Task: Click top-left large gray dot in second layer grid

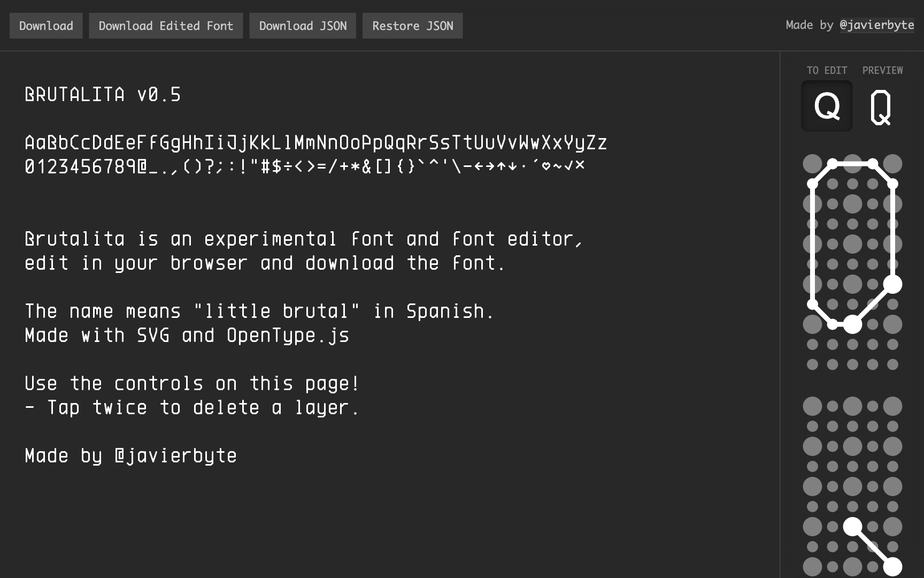Action: click(x=812, y=406)
